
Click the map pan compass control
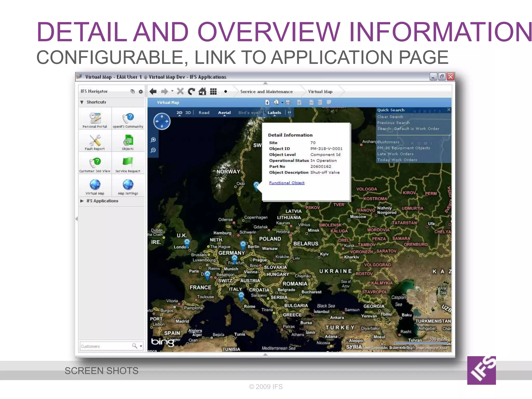pos(162,121)
